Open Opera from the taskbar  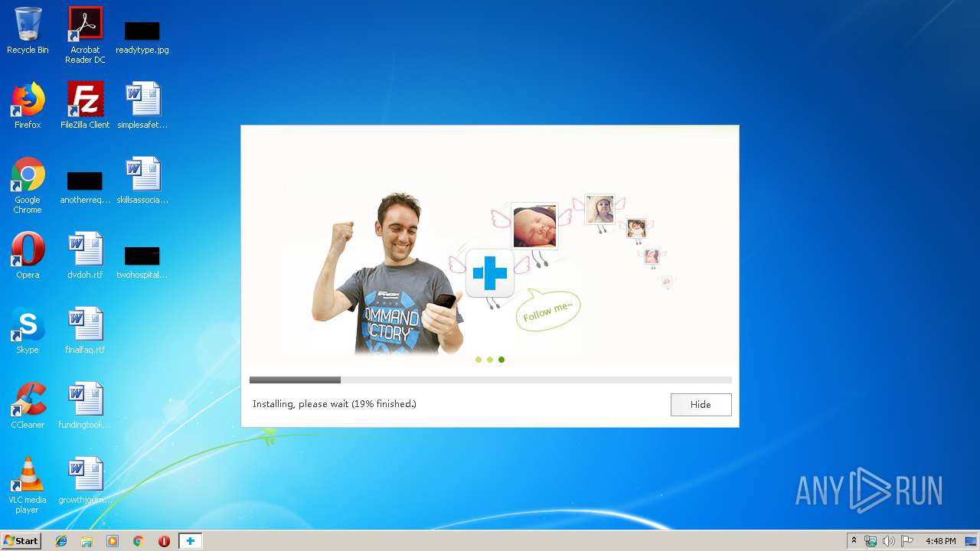coord(164,541)
